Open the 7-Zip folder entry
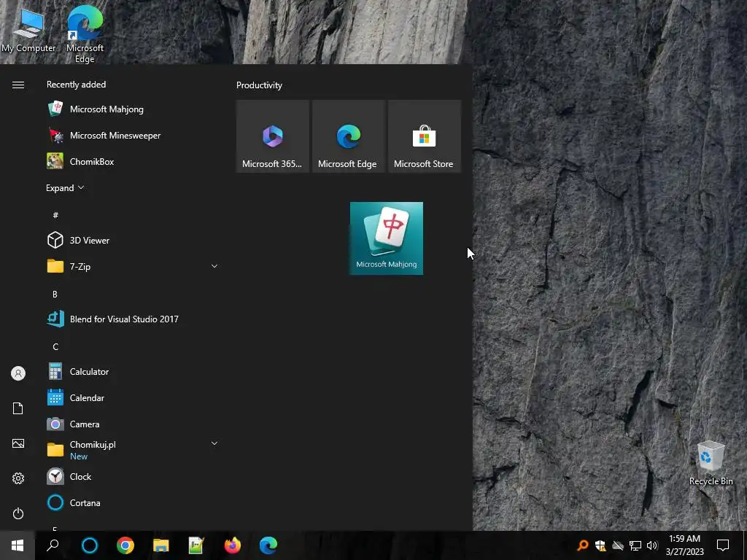This screenshot has width=747, height=560. click(133, 267)
